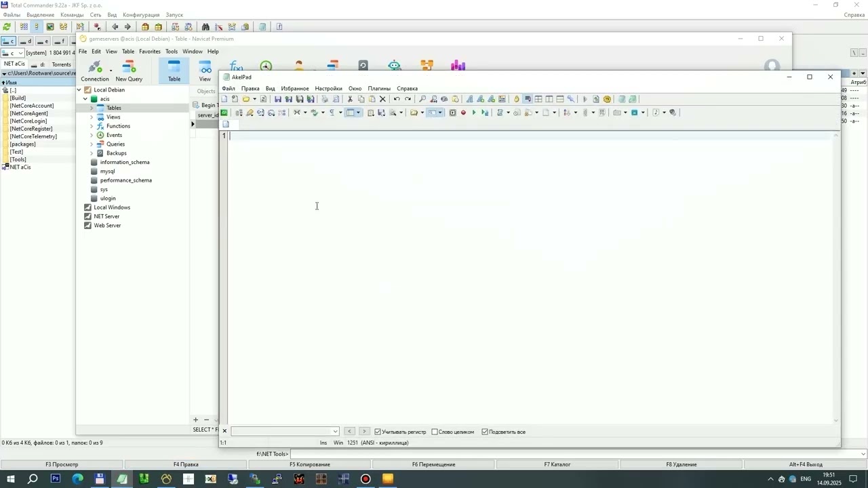Click the binoculars search icon in Total Commander
The width and height of the screenshot is (868, 488).
205,27
